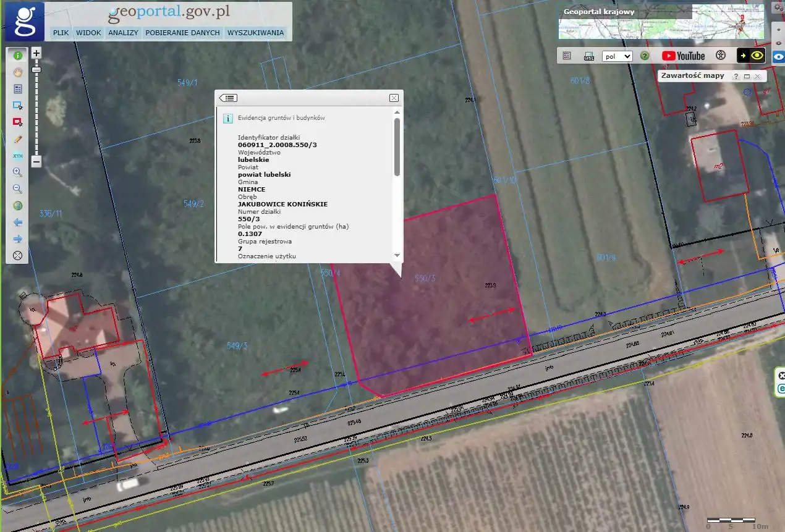Select the hand pan tool

coord(18,72)
